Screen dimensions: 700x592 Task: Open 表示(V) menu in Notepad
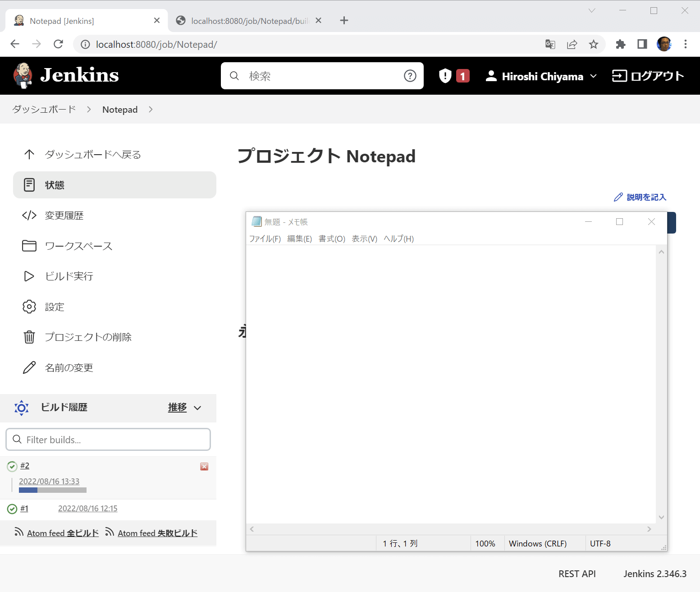click(364, 239)
